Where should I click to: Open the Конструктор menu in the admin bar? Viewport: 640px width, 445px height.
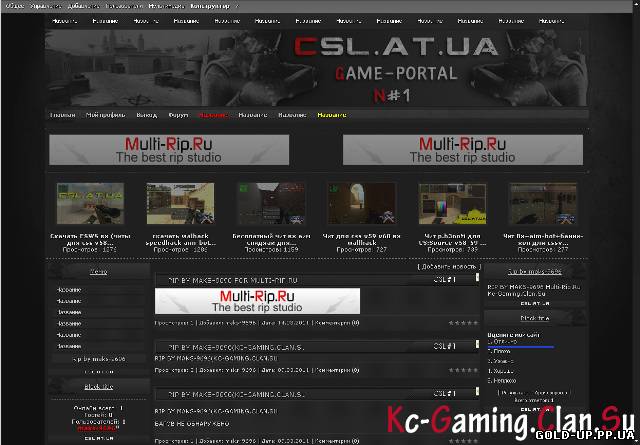coord(210,6)
